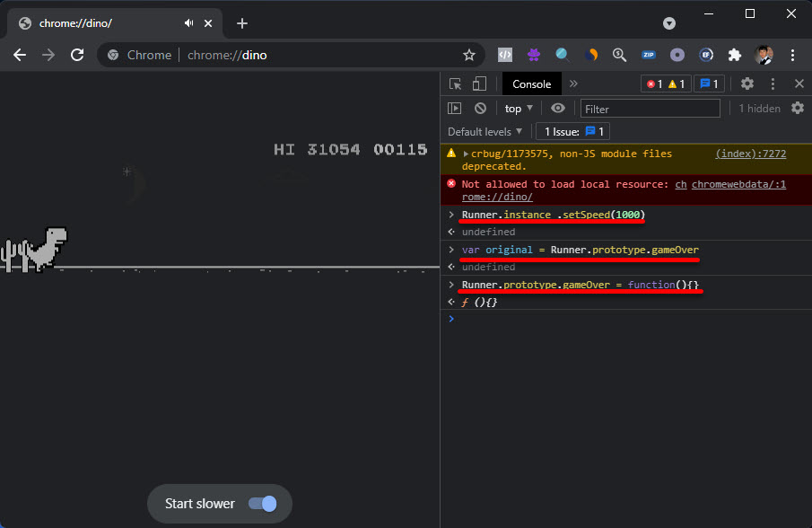Create a live expression with eye icon
Screen dimensions: 812x528
tap(558, 109)
